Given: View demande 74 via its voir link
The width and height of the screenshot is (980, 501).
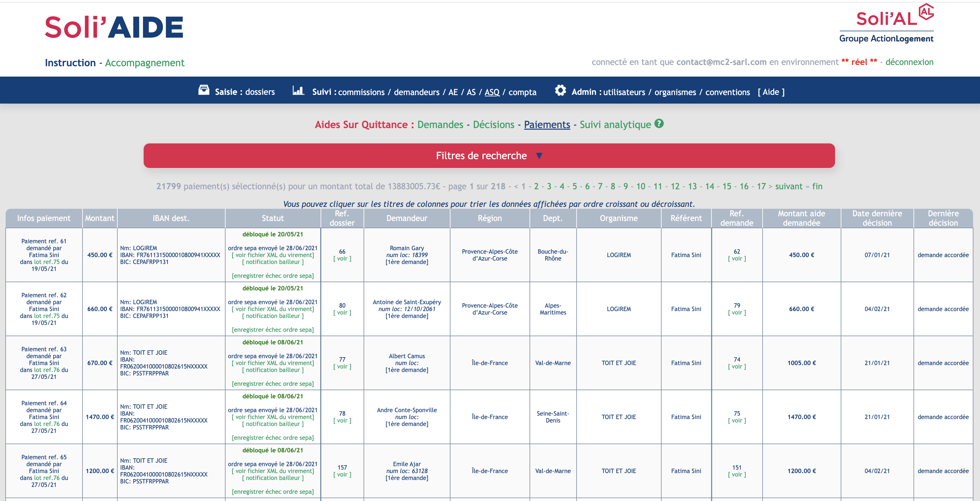Looking at the screenshot, I should click(737, 367).
